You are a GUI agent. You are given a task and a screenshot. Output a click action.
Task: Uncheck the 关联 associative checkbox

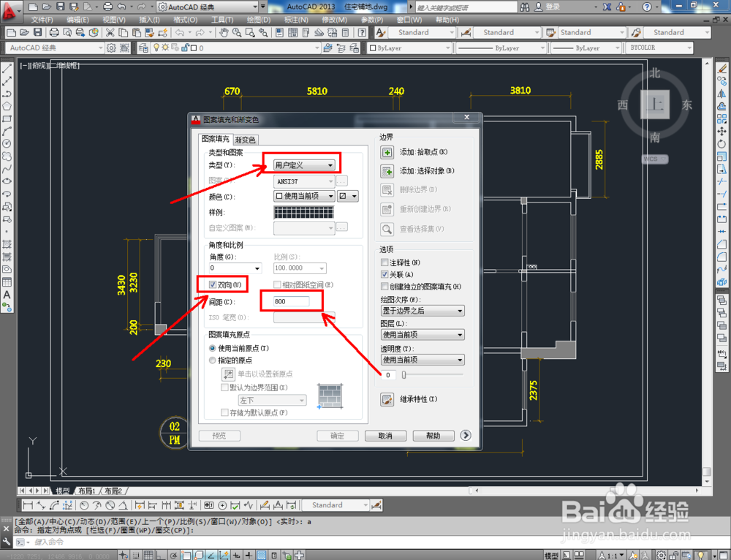(x=385, y=274)
